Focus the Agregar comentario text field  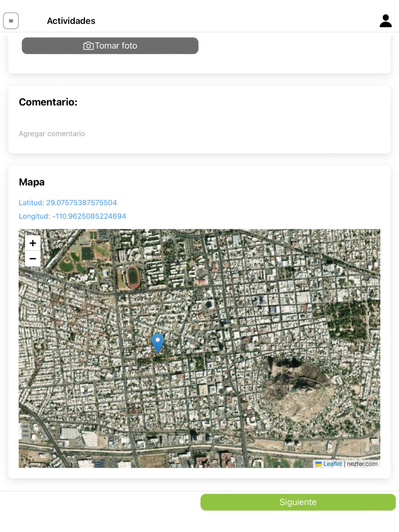click(199, 134)
